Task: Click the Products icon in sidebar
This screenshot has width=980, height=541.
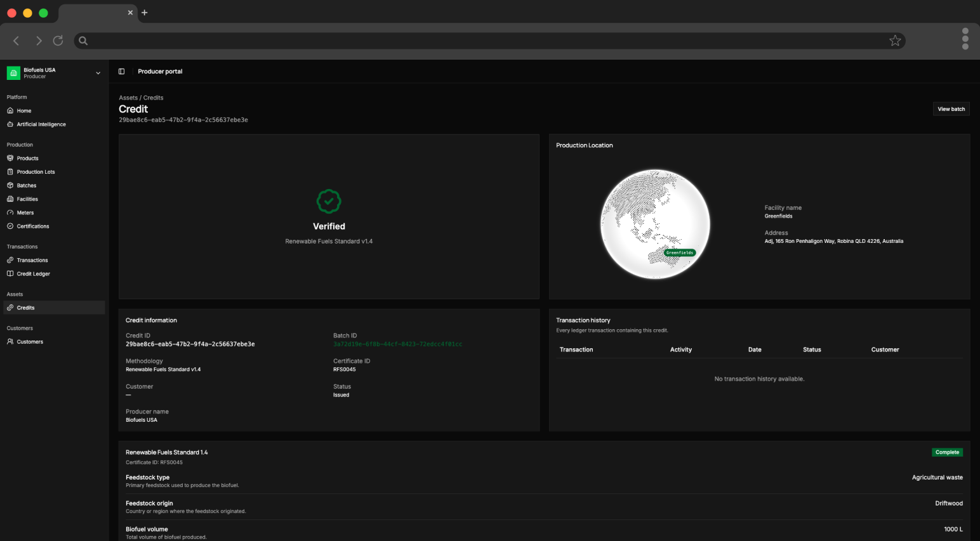Action: 10,158
